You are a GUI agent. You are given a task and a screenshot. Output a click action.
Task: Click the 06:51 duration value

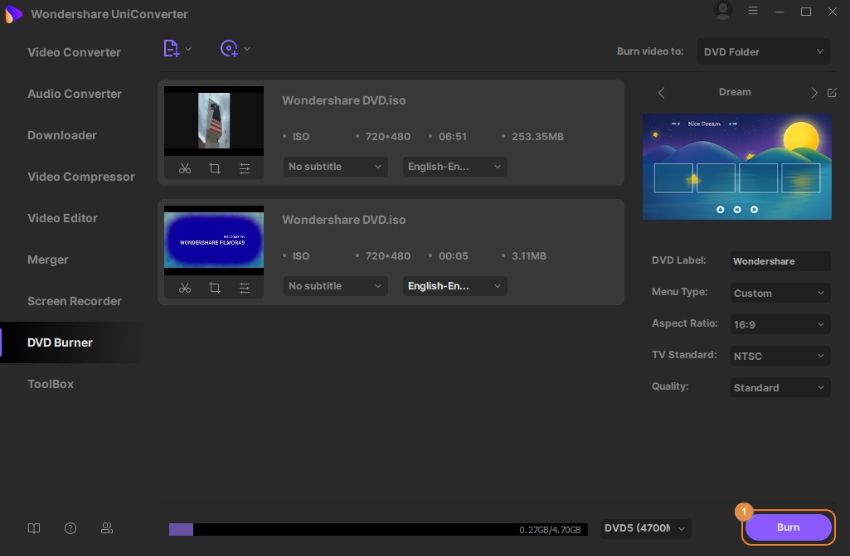click(x=452, y=137)
